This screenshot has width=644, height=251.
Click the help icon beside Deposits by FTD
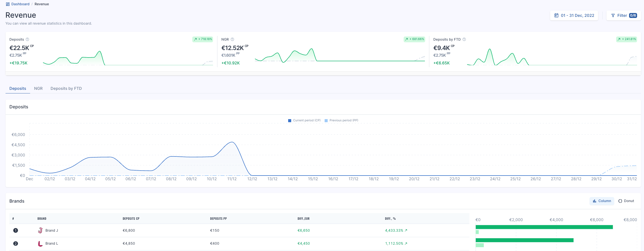coord(464,39)
